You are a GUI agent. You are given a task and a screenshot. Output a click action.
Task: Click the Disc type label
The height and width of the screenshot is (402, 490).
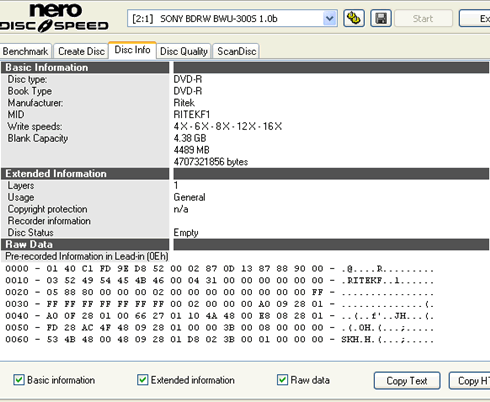pos(27,79)
